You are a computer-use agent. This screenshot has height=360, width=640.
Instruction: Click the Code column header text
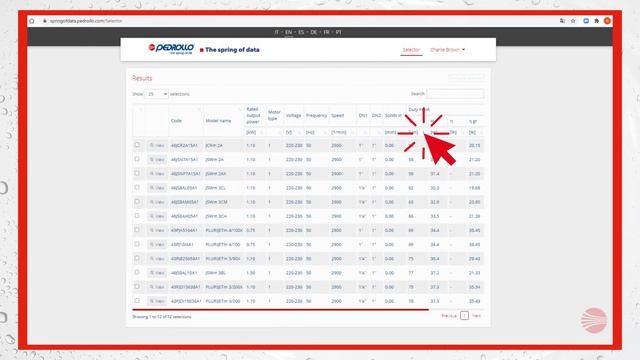click(176, 121)
